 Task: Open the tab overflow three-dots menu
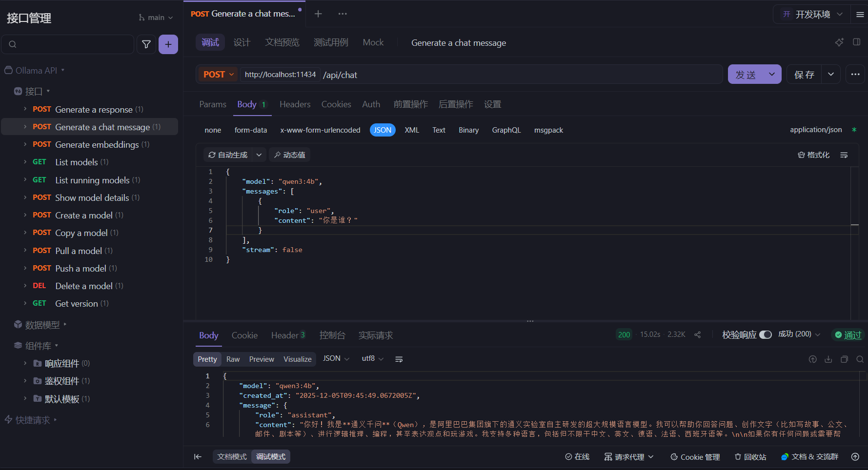[343, 14]
